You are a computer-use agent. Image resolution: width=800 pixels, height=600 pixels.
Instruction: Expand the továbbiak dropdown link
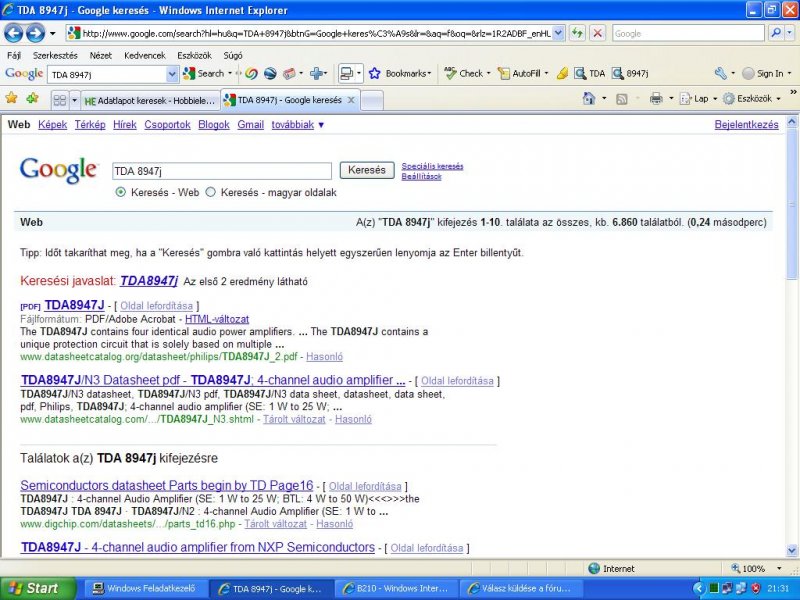click(297, 124)
